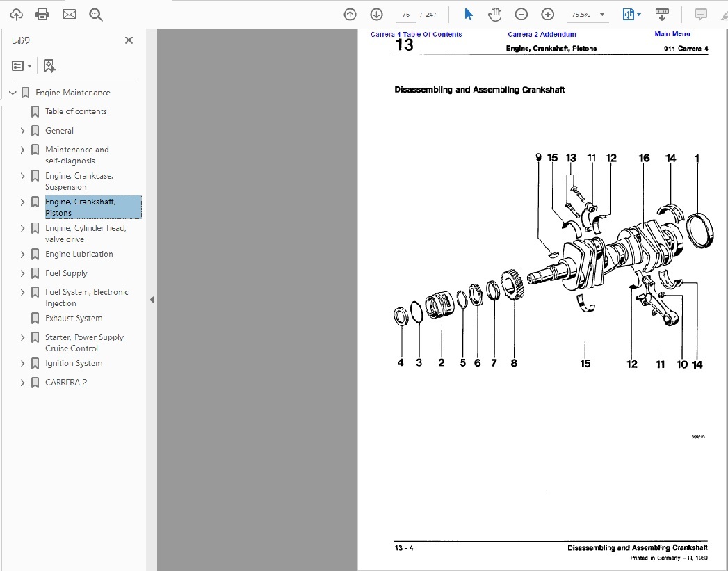Viewport: 728px width, 571px height.
Task: Select the General bookmark entry
Action: point(59,131)
